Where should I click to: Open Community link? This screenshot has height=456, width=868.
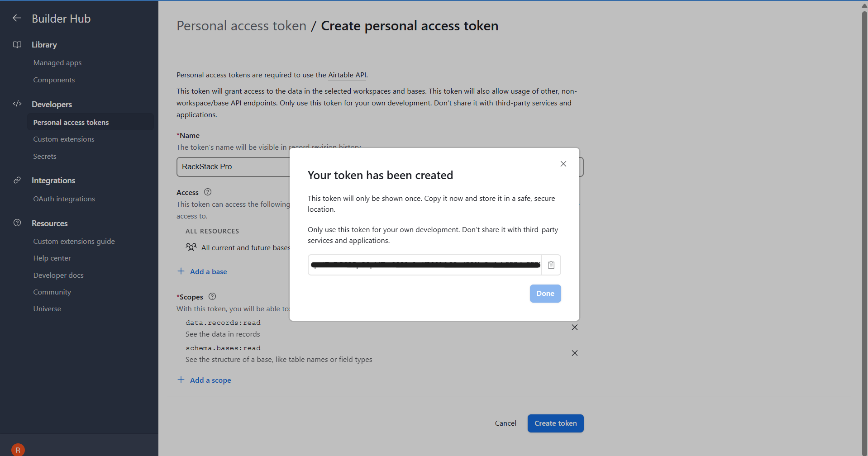[x=52, y=292]
